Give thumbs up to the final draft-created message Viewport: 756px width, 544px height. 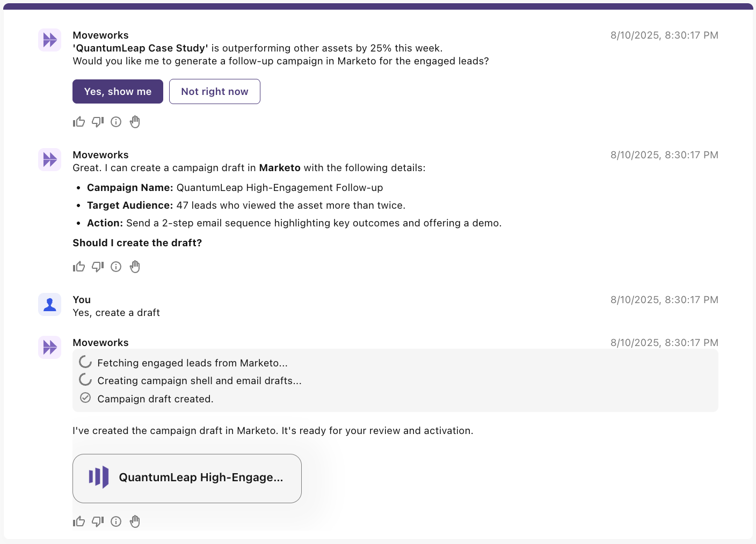click(79, 521)
